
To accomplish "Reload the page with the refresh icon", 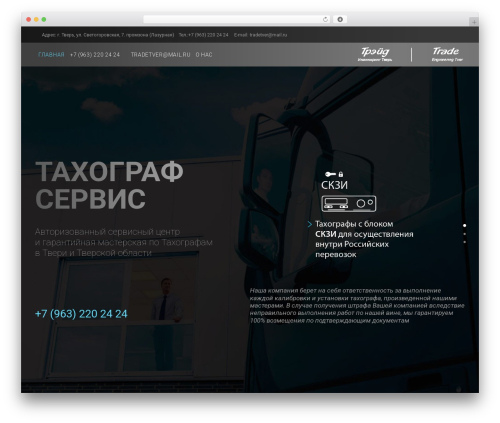I will tap(325, 19).
